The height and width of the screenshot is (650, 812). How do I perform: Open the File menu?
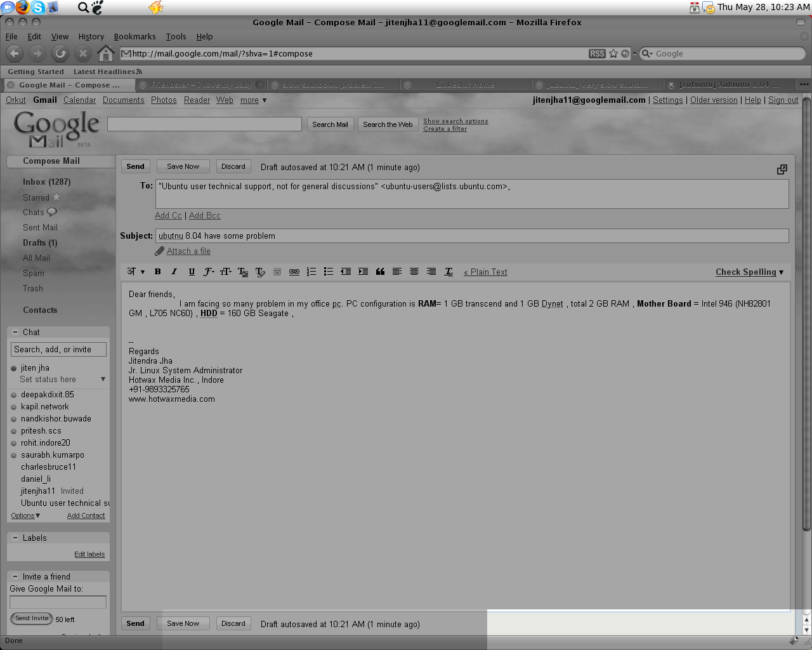click(x=11, y=37)
